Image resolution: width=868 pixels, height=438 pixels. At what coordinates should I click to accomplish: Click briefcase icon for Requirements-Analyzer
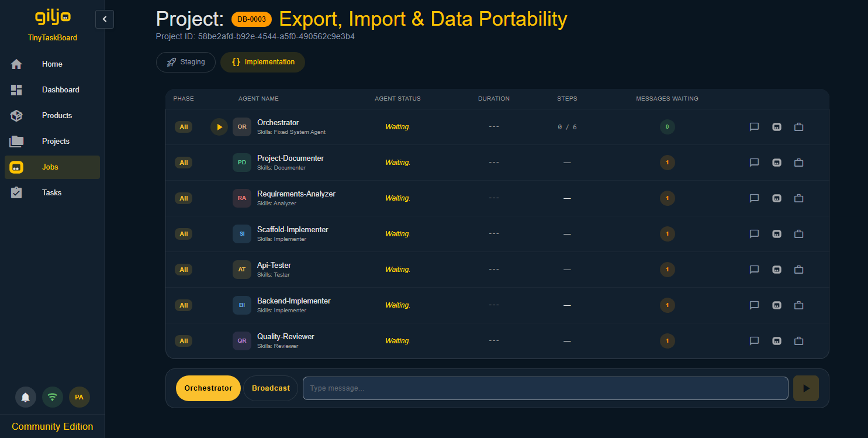click(x=799, y=198)
